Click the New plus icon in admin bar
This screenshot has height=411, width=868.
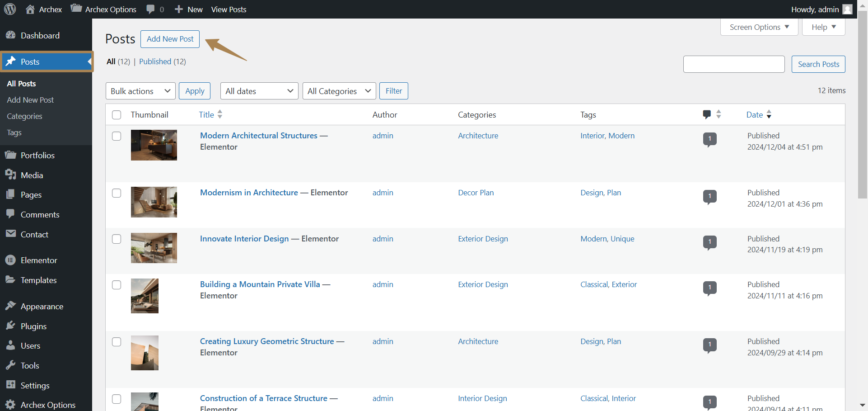[x=179, y=9]
